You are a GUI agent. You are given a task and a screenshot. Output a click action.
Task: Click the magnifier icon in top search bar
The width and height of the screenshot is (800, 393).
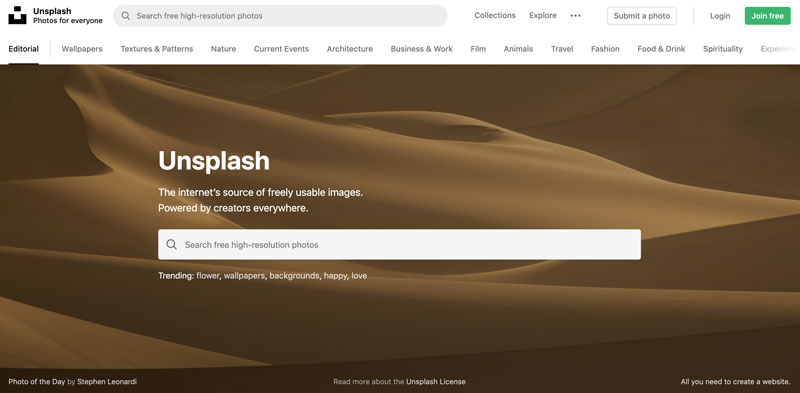click(x=126, y=16)
